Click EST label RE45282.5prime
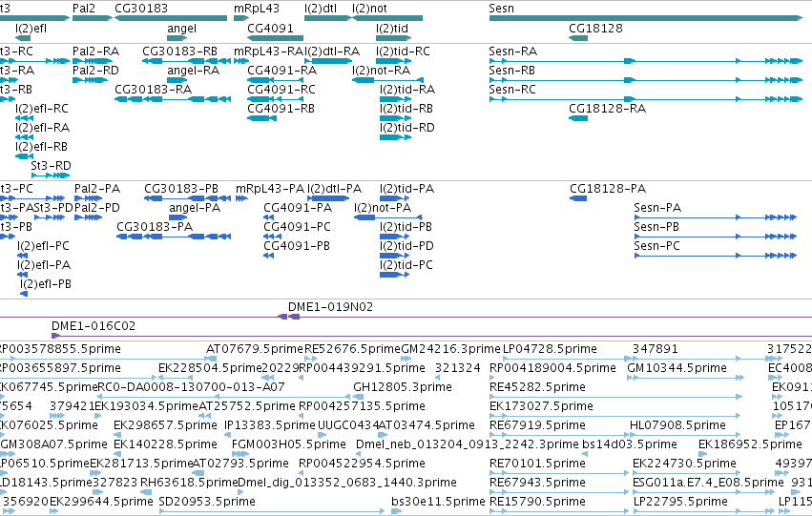 [x=537, y=387]
